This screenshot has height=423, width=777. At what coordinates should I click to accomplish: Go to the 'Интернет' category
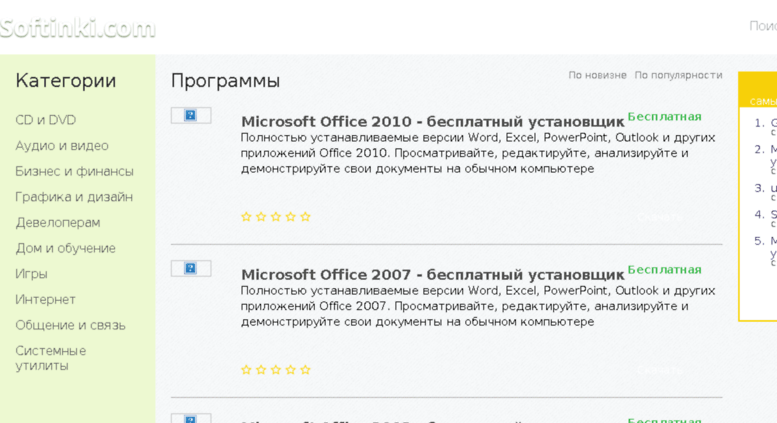coord(46,300)
